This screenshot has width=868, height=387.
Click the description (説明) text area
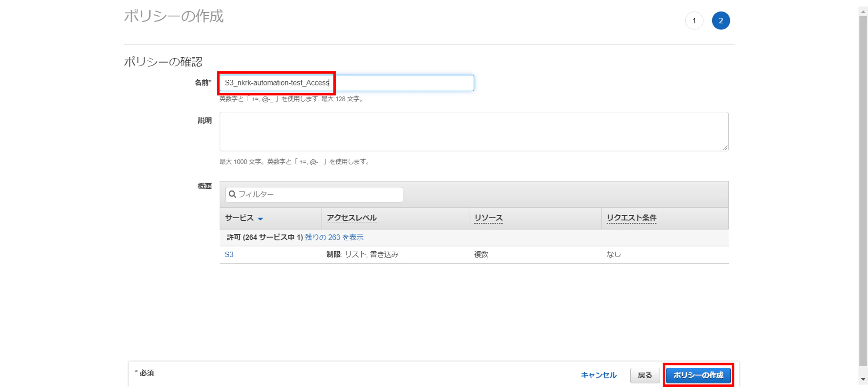pos(474,131)
